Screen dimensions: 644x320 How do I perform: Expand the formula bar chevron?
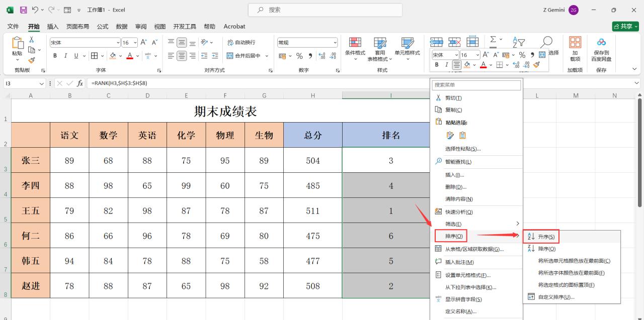click(x=637, y=83)
